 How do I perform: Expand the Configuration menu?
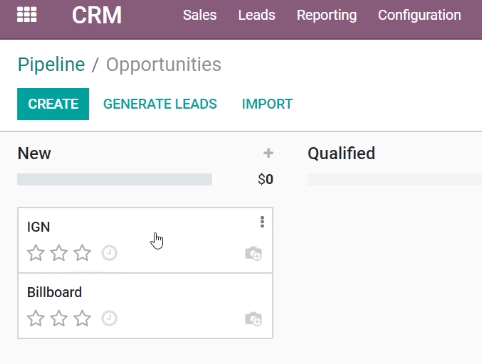420,15
